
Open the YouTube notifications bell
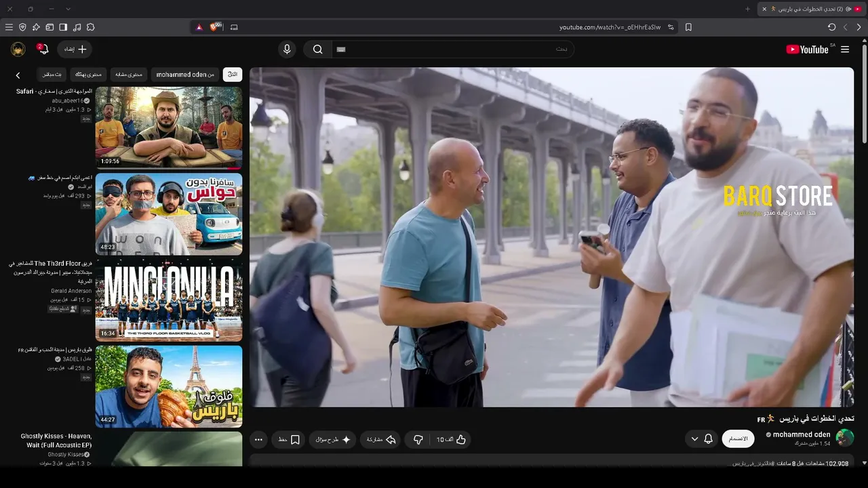(43, 49)
